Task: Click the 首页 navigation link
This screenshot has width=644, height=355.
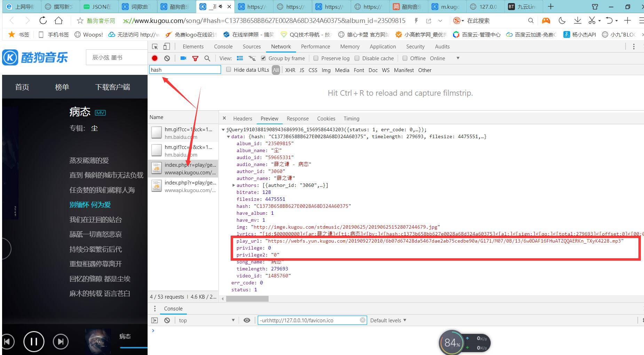Action: click(22, 87)
